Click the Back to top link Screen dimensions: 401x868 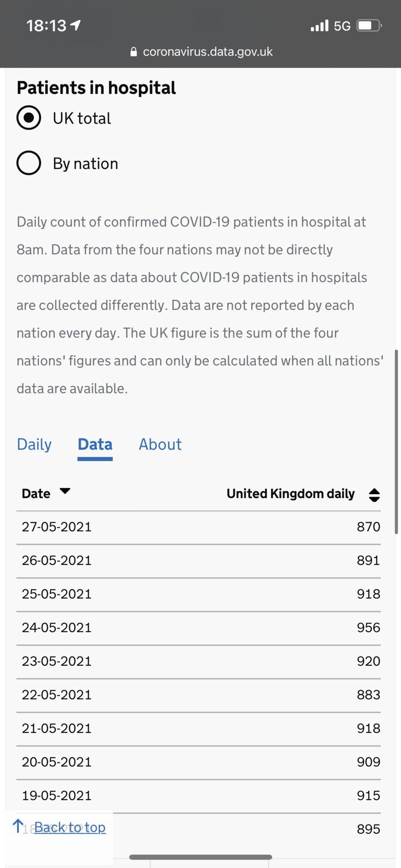point(70,827)
